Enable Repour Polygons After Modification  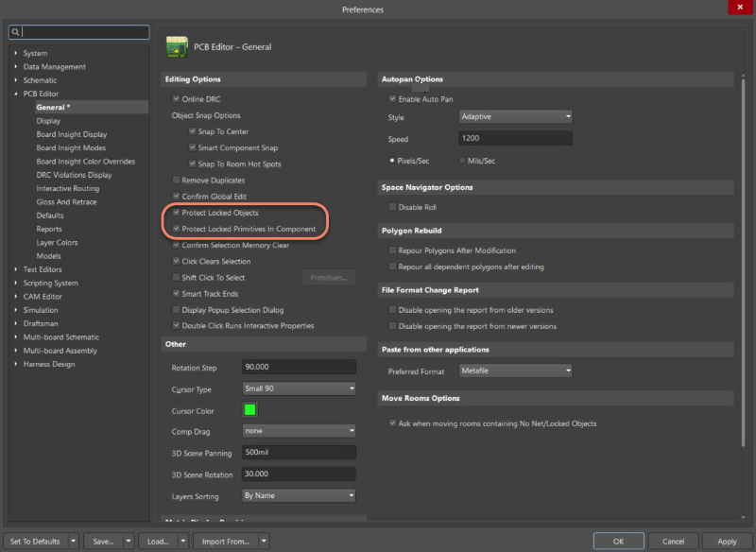click(392, 250)
